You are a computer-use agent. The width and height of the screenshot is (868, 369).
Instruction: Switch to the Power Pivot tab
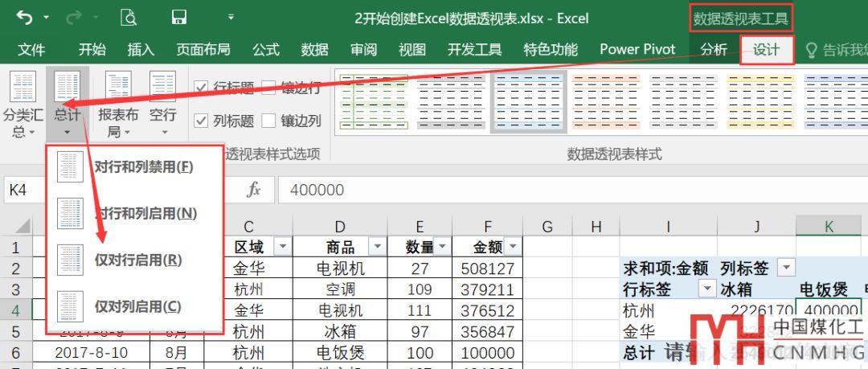(x=637, y=50)
